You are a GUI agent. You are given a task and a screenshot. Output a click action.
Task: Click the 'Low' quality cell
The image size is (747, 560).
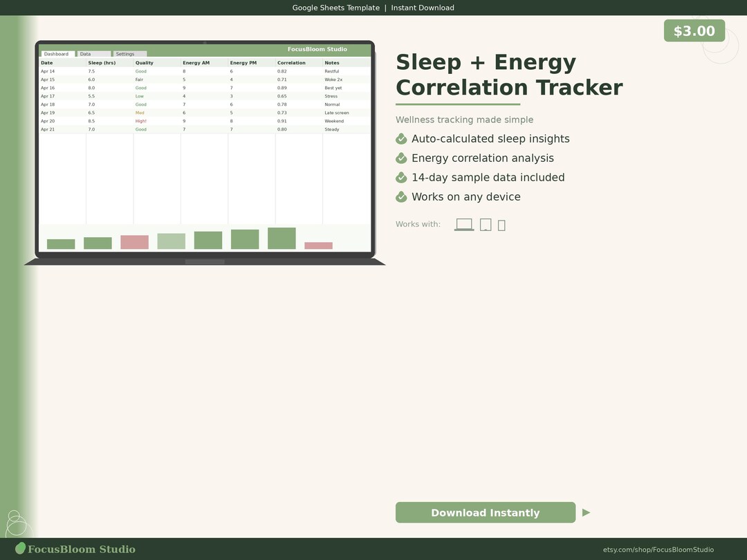(139, 96)
